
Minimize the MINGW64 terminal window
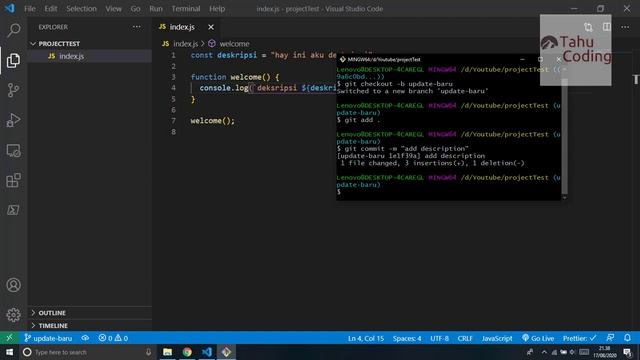pyautogui.click(x=522, y=59)
